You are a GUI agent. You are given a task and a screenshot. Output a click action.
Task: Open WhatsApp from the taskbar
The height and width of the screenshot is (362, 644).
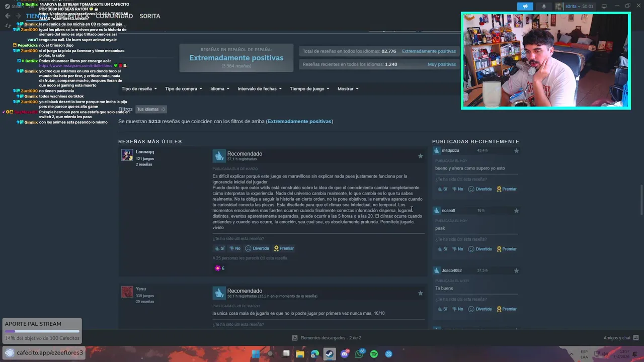pos(359,354)
